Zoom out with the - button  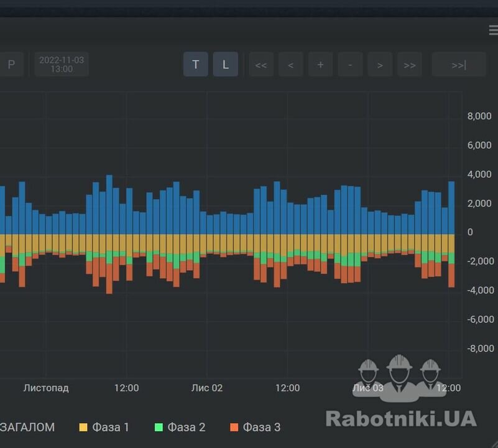350,65
